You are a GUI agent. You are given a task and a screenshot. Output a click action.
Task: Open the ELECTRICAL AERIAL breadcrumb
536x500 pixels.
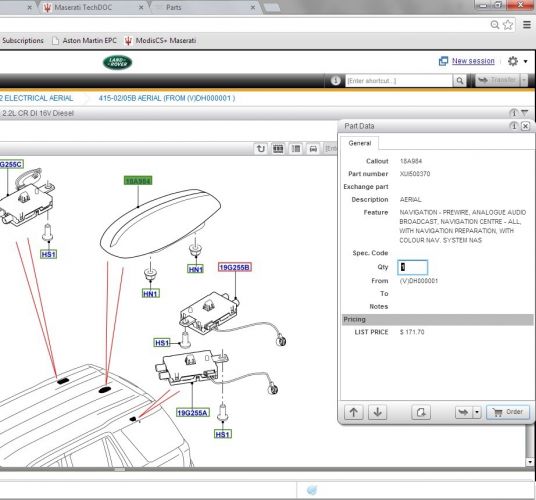[x=37, y=98]
